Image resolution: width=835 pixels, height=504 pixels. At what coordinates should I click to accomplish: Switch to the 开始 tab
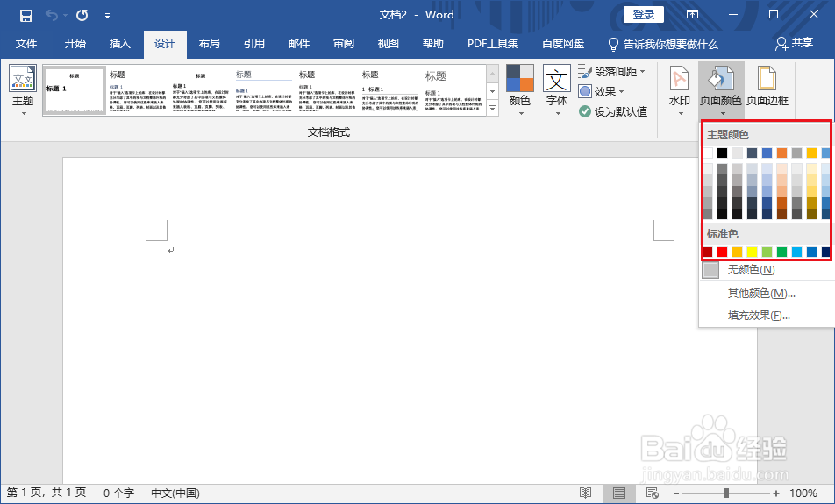[75, 44]
